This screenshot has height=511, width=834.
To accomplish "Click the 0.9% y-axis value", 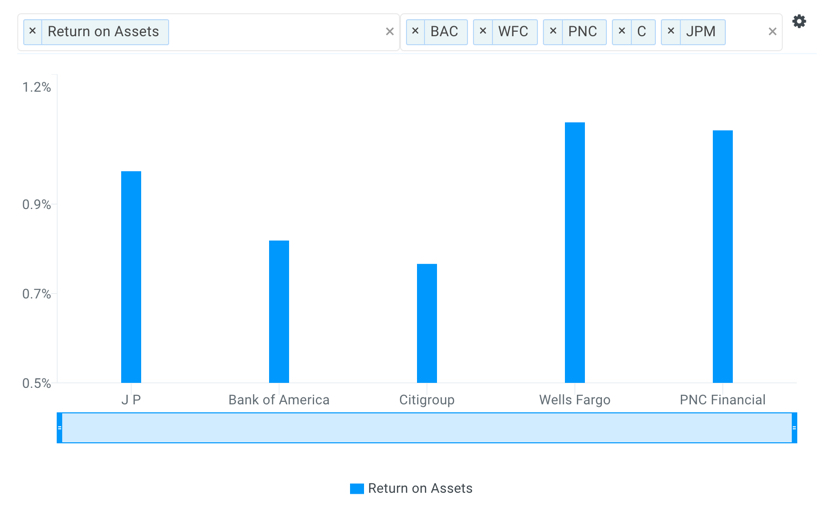I will (x=36, y=205).
